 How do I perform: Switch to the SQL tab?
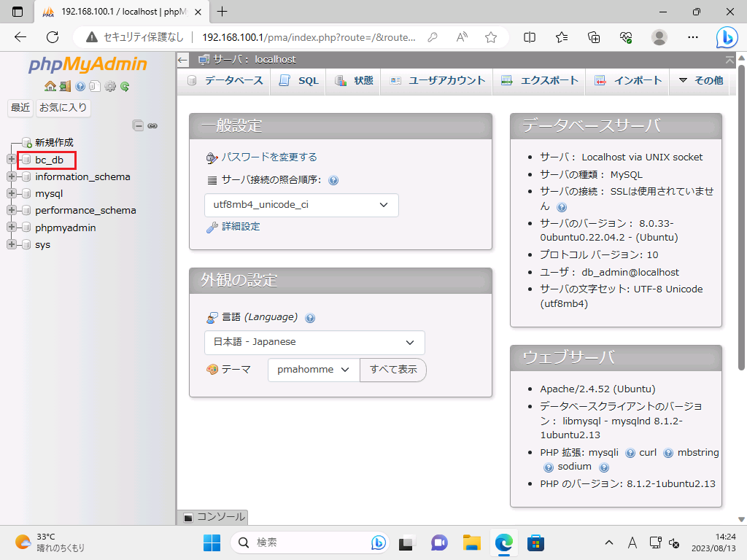pos(299,81)
